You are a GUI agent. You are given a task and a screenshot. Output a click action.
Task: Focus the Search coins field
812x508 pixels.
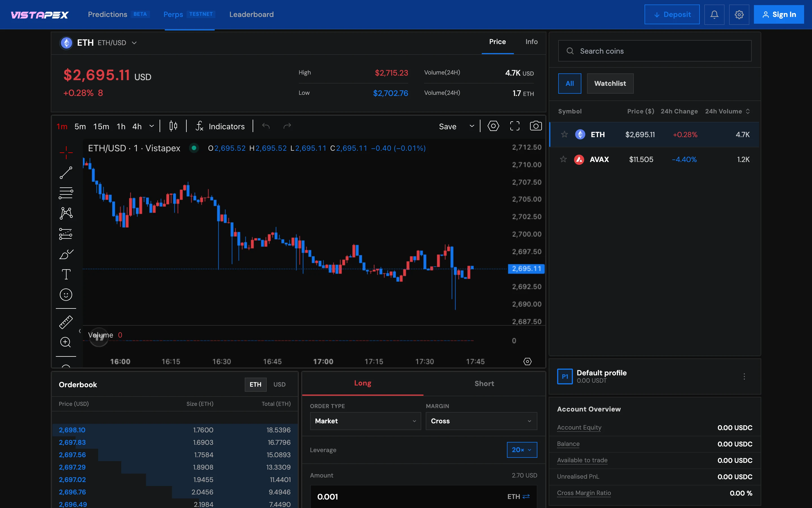click(x=655, y=51)
